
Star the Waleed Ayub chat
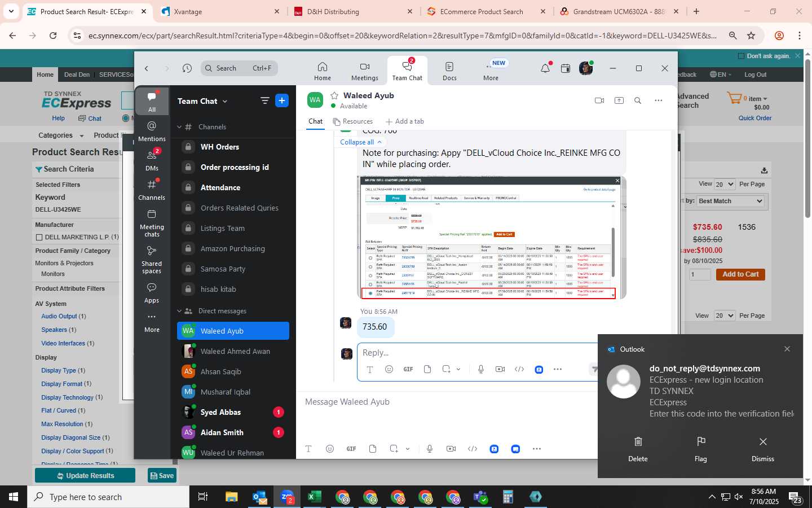point(334,95)
